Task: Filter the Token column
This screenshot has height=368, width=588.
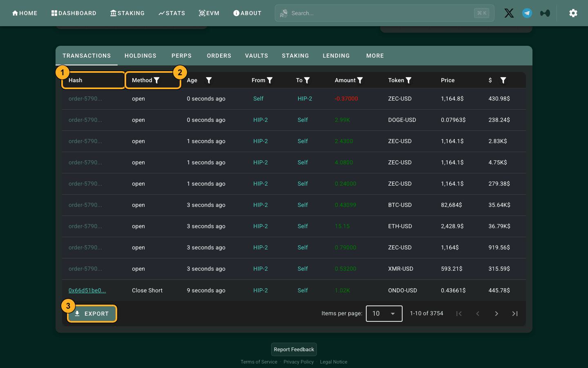Action: pos(408,80)
